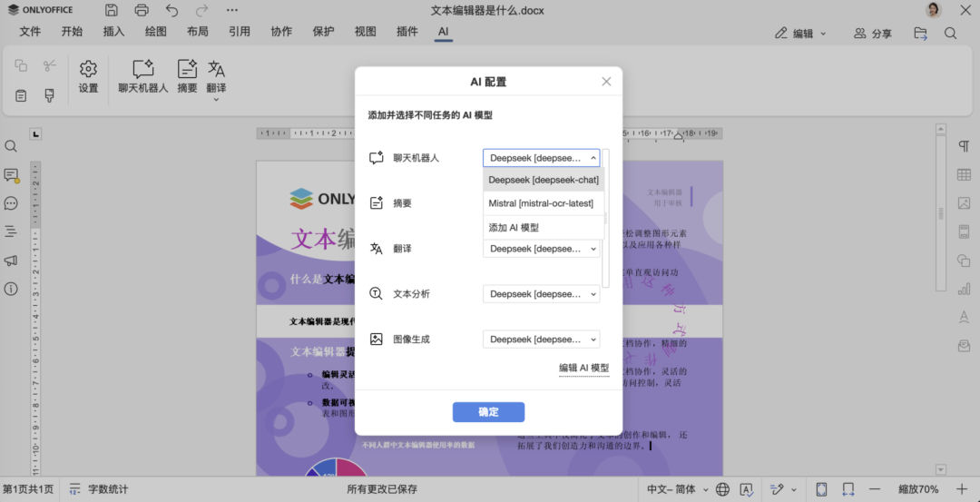The image size is (980, 502).
Task: Open the more options ellipsis in title bar
Action: (232, 10)
